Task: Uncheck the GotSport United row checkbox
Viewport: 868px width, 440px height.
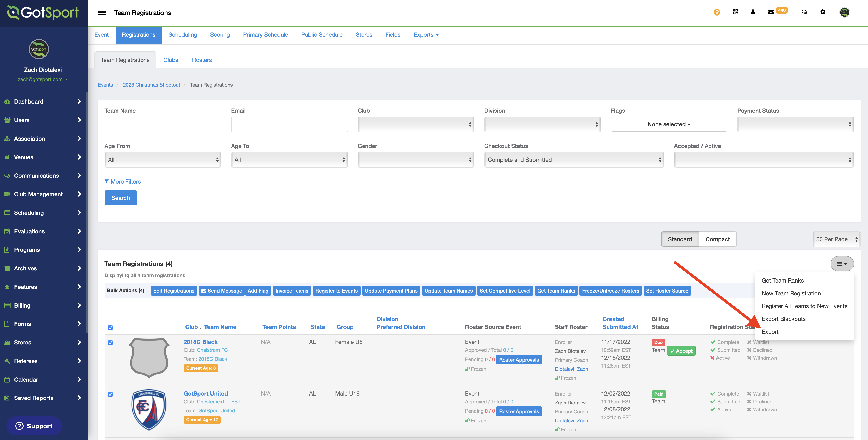Action: click(110, 394)
